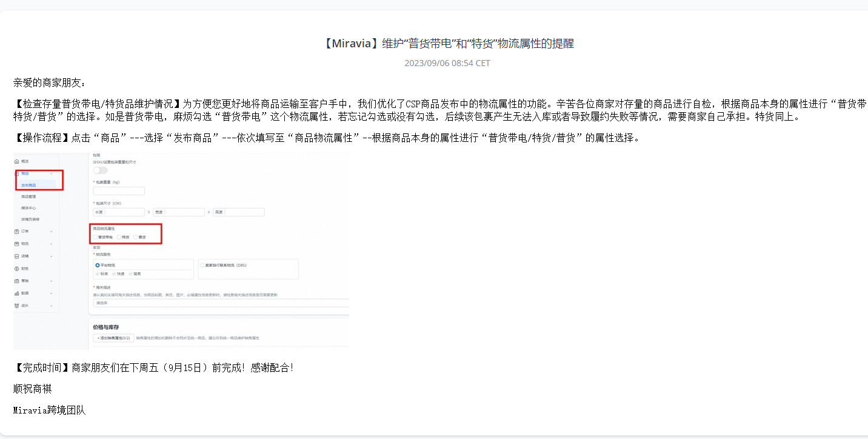Screen dimensions: 868x439
Task: Click the greeting 亲爱的商家朋友
Action: coord(50,83)
